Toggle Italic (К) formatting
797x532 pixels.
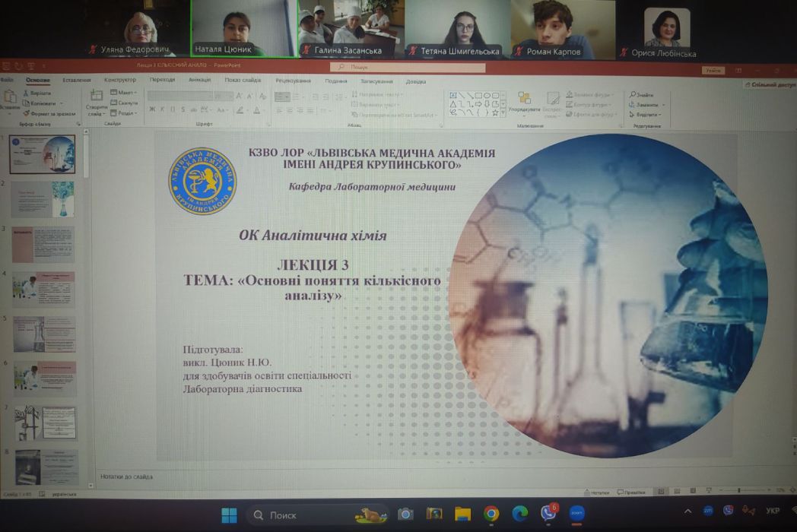pyautogui.click(x=162, y=109)
